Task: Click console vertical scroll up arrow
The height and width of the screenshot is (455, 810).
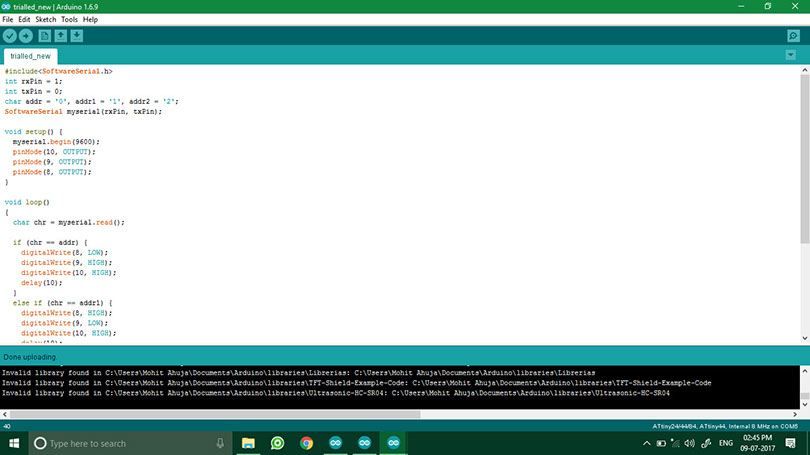Action: [805, 371]
